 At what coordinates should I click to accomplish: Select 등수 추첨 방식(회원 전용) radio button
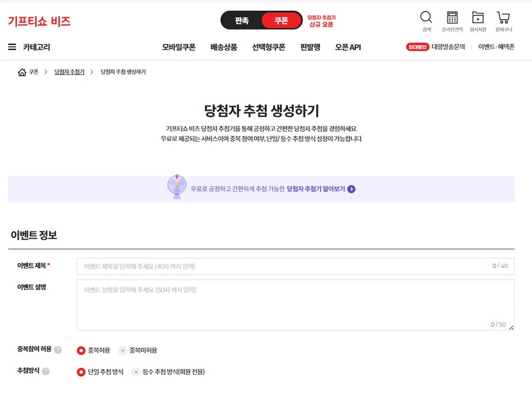click(136, 372)
